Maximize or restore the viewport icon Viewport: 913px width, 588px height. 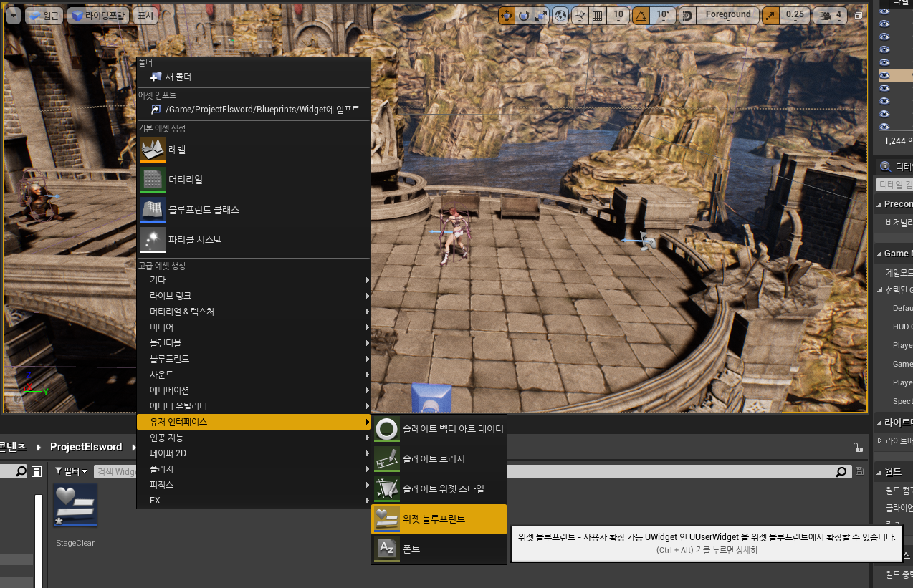coord(859,16)
